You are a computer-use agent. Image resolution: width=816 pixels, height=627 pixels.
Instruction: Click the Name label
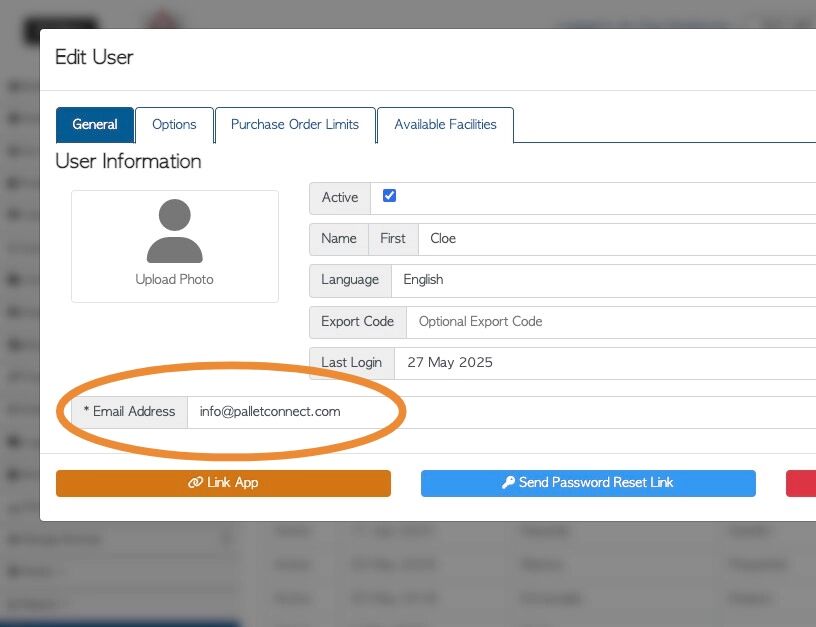(x=339, y=239)
